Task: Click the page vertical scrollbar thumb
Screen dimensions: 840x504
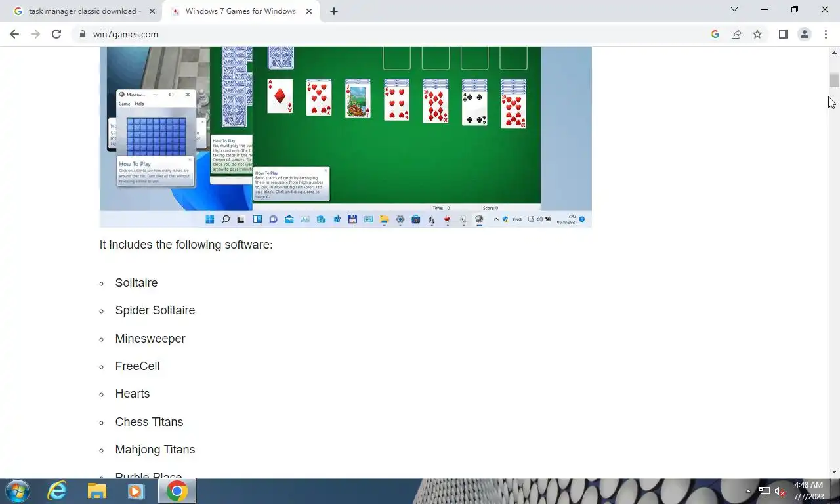Action: point(834,80)
